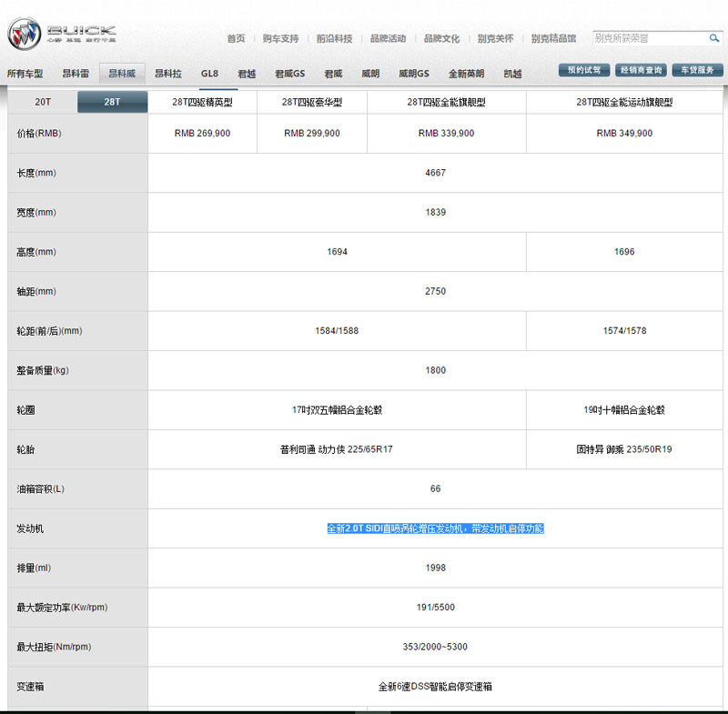Select the 君威 model tab
The image size is (728, 714).
click(333, 74)
